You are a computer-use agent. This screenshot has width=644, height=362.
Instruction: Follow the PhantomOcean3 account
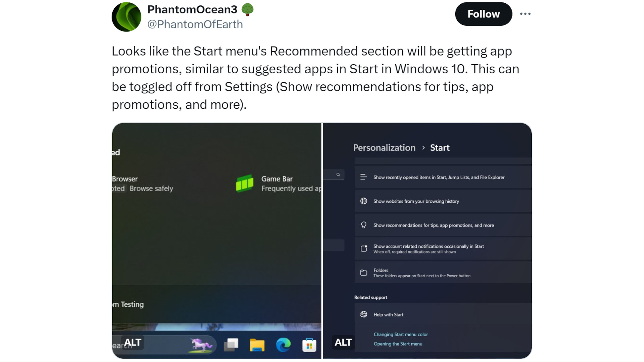pos(483,14)
